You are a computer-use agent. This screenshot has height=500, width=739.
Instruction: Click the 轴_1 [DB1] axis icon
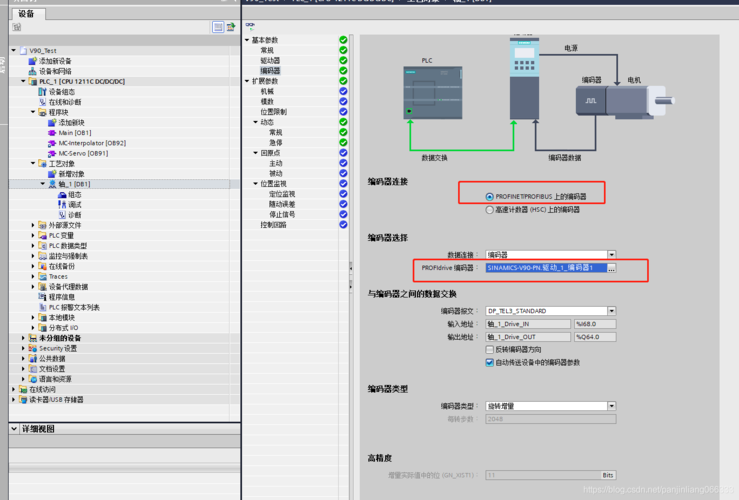(x=52, y=184)
